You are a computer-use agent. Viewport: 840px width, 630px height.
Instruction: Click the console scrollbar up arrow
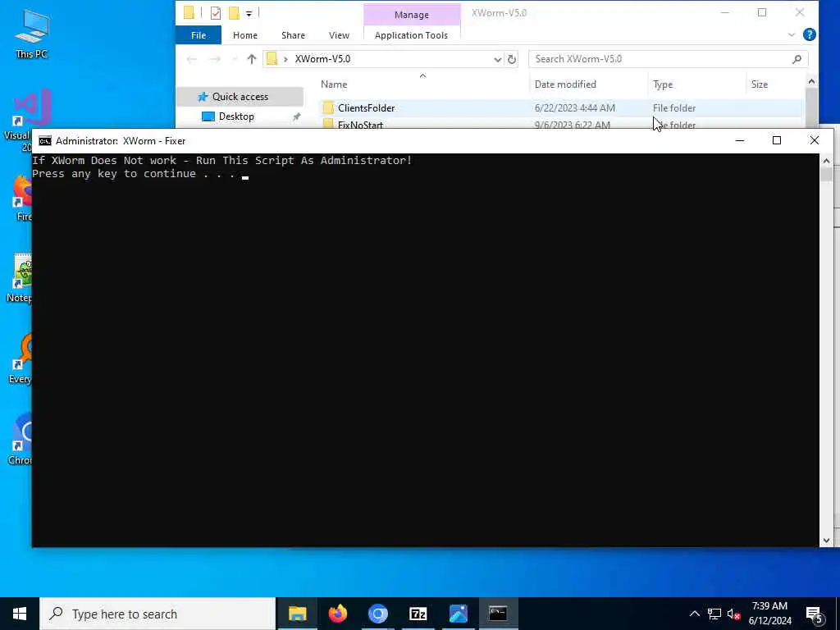[826, 160]
